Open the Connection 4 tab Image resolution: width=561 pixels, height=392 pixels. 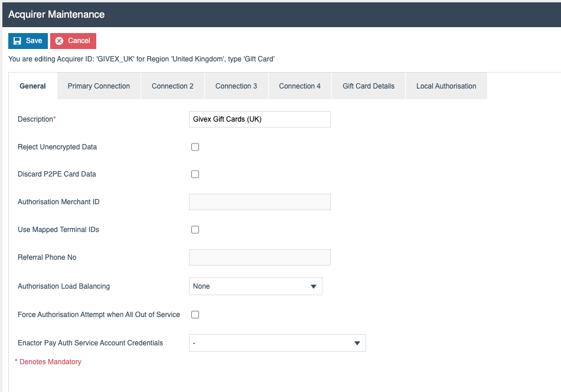[x=299, y=86]
